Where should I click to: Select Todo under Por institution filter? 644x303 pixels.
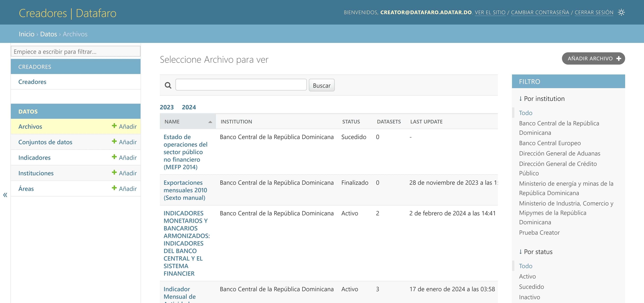tap(525, 113)
